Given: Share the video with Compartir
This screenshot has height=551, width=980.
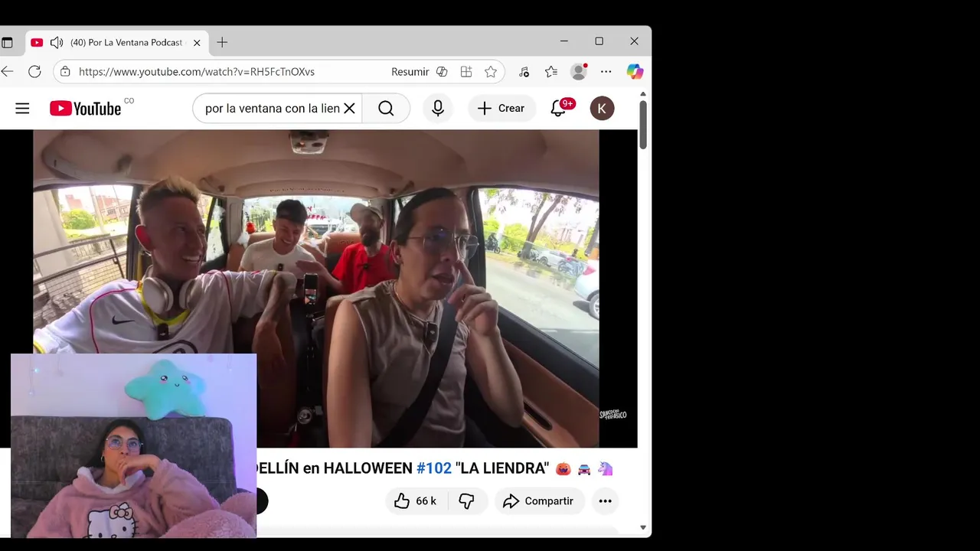Looking at the screenshot, I should pos(539,501).
